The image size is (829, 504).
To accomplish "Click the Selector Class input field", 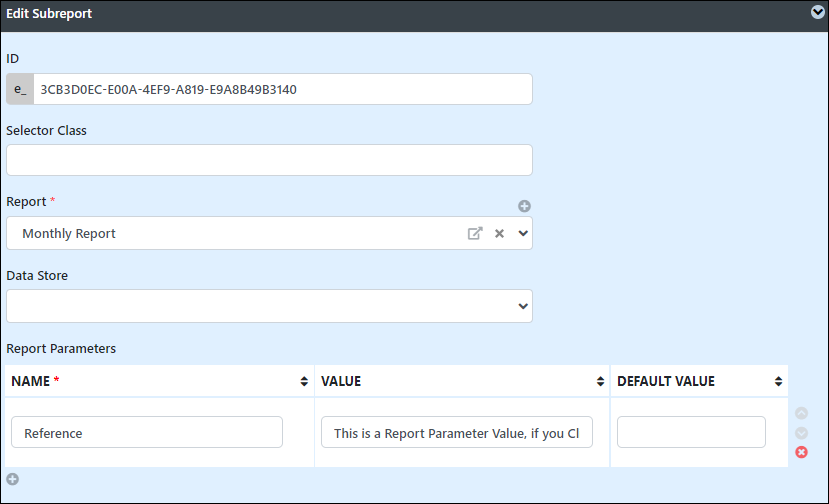I will coord(269,160).
